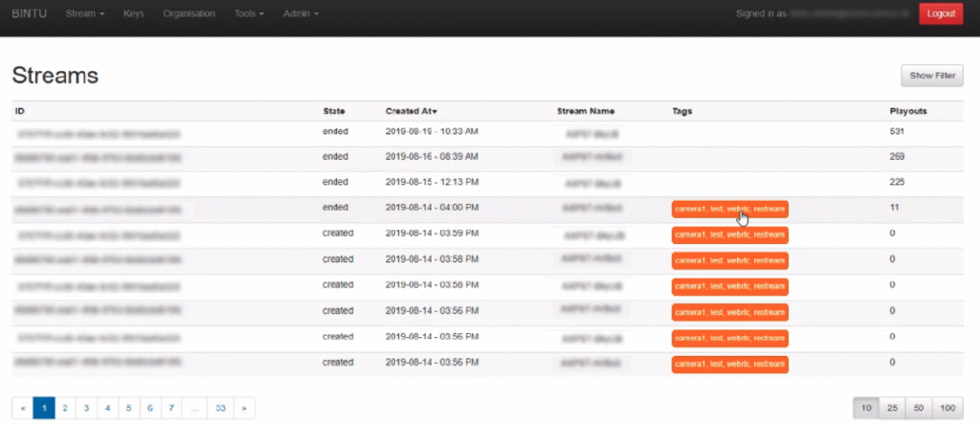Select page 7 in pagination
The image size is (980, 426).
tap(170, 408)
